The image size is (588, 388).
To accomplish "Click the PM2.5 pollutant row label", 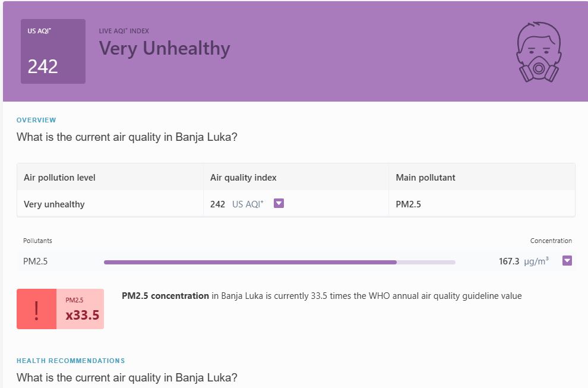I will (35, 261).
